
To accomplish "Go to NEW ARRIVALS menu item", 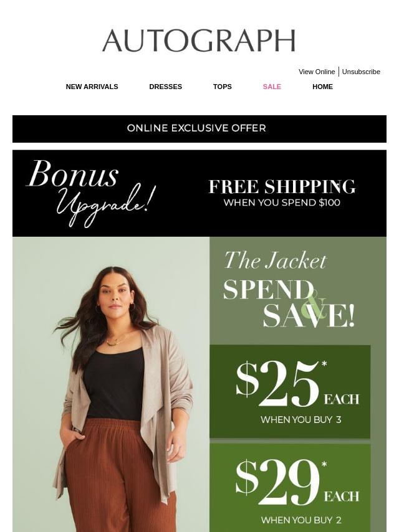I will (92, 87).
